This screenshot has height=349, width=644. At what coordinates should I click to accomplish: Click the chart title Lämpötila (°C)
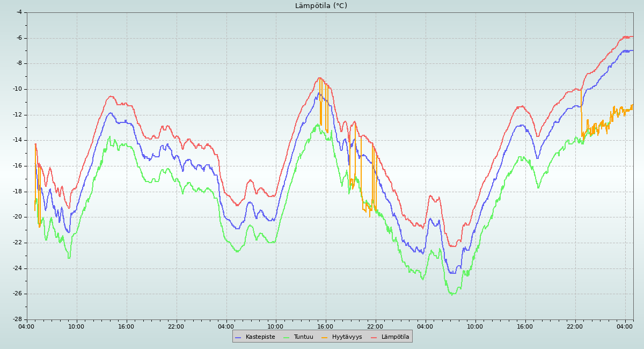[321, 6]
